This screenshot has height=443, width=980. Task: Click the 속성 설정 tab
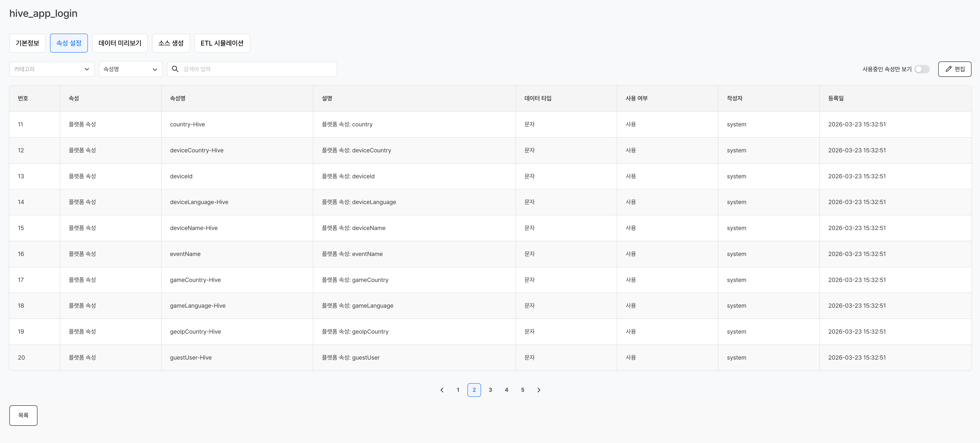tap(69, 43)
